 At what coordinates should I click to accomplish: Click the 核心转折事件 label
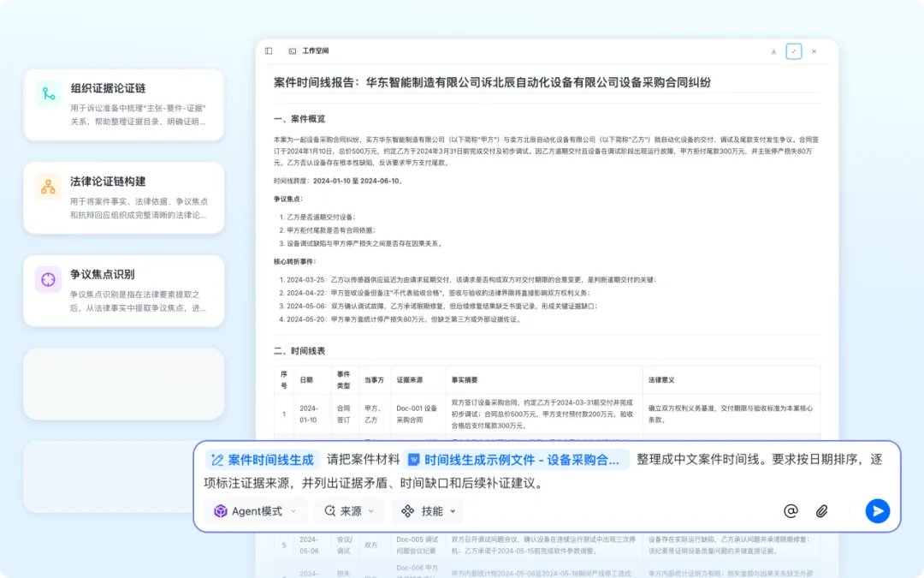(295, 262)
